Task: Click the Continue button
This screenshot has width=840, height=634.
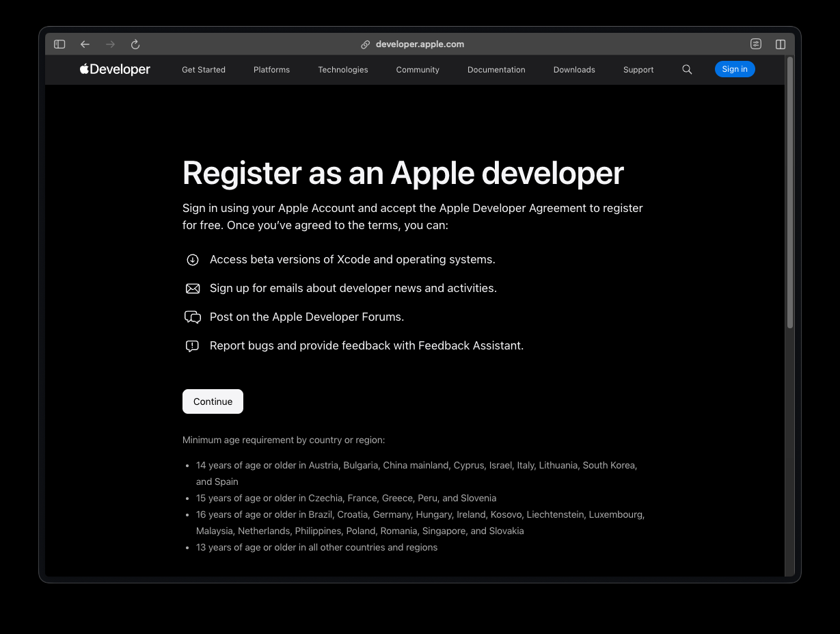Action: tap(213, 401)
